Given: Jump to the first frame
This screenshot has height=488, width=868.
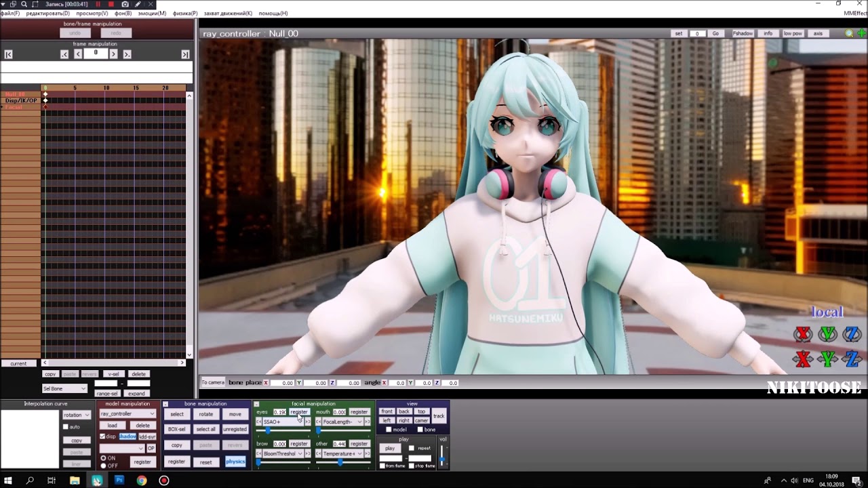Looking at the screenshot, I should click(x=9, y=54).
